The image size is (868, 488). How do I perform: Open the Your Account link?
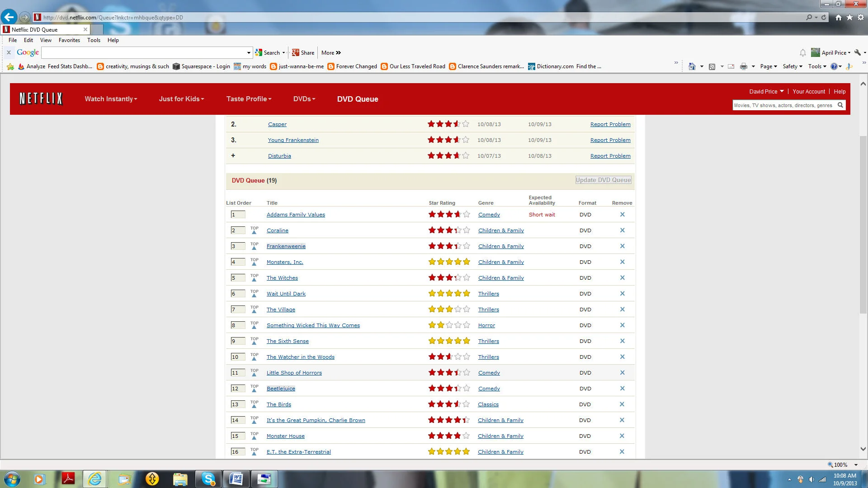pyautogui.click(x=809, y=91)
